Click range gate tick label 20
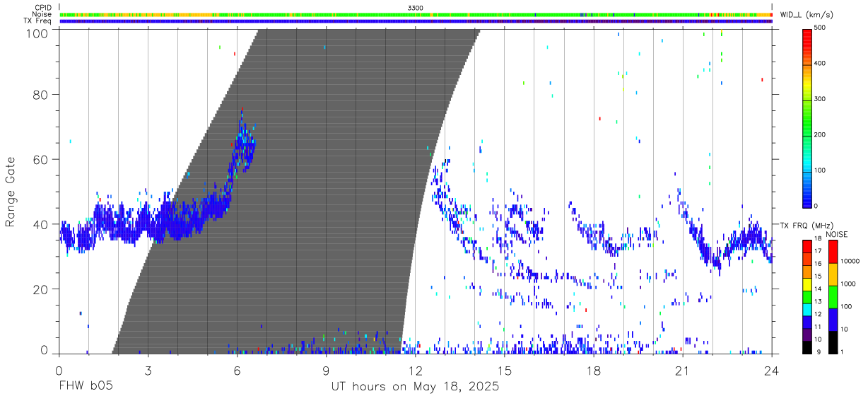 point(40,289)
